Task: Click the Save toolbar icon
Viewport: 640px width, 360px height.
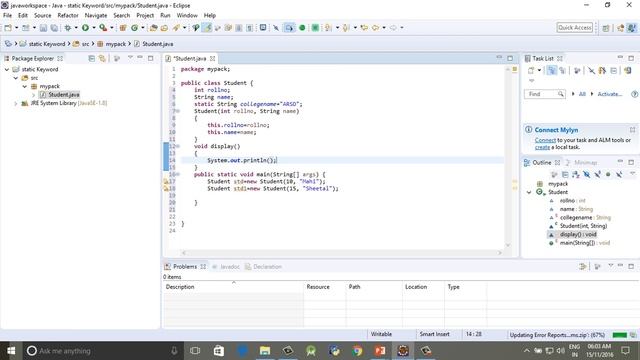Action: [x=43, y=28]
